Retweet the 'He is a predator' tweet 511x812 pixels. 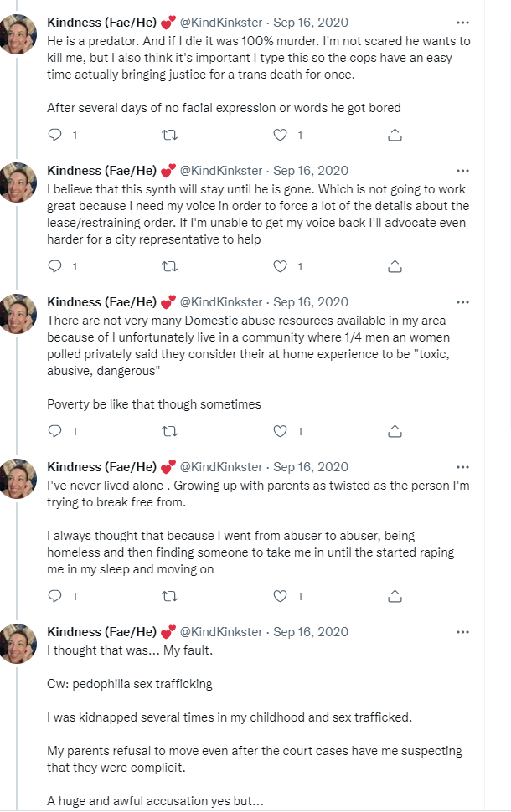[169, 135]
